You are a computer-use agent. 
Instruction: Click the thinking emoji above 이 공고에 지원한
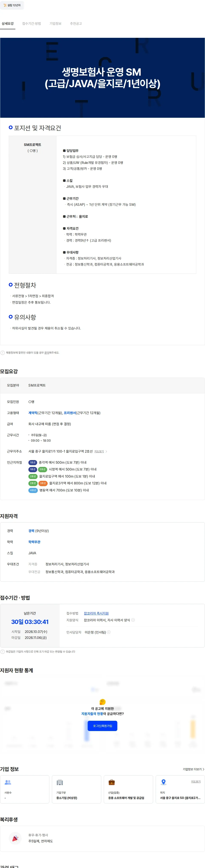(x=102, y=702)
